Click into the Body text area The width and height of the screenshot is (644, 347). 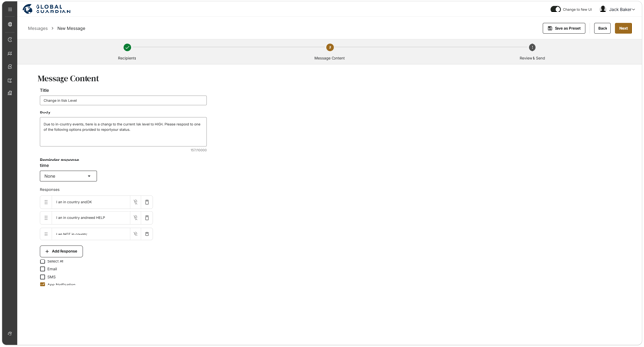(123, 133)
